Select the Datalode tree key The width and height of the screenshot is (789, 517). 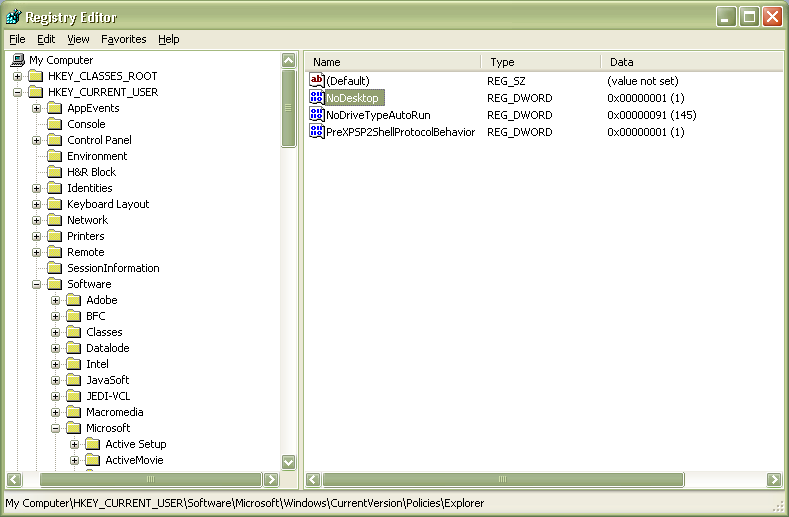click(108, 348)
